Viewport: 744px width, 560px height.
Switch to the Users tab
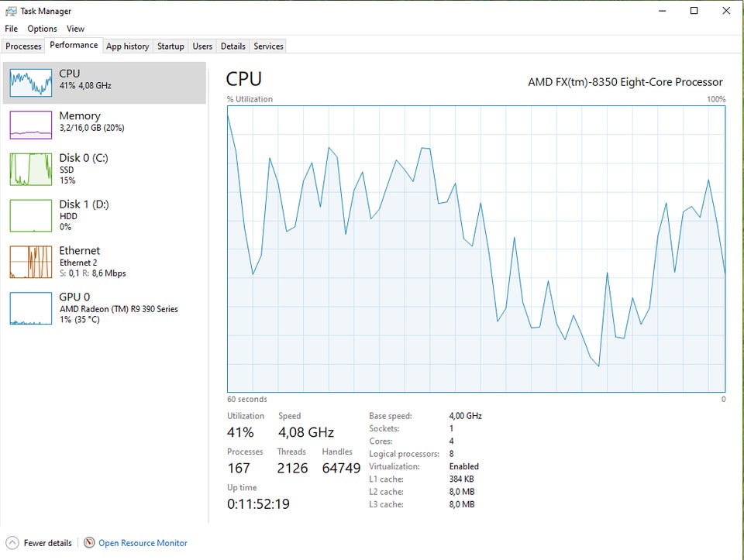click(x=202, y=46)
